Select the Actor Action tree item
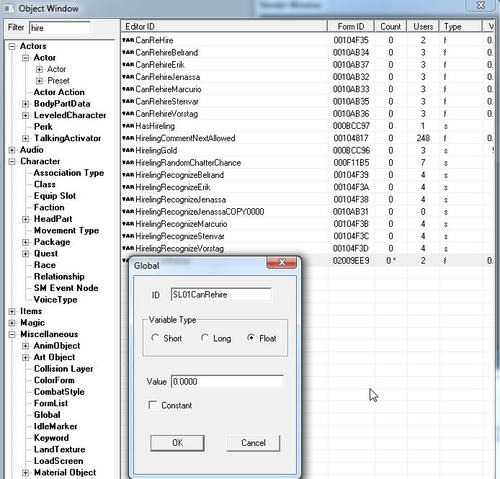 [x=59, y=92]
